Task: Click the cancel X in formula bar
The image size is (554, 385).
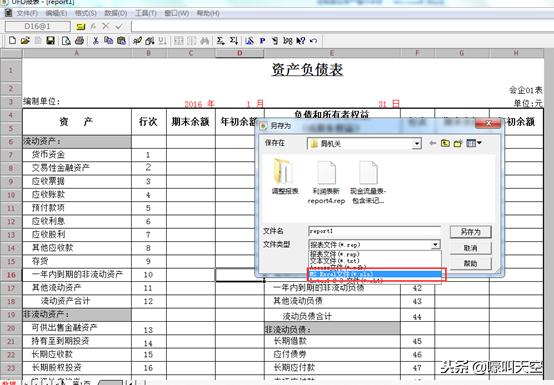Action: [x=105, y=26]
